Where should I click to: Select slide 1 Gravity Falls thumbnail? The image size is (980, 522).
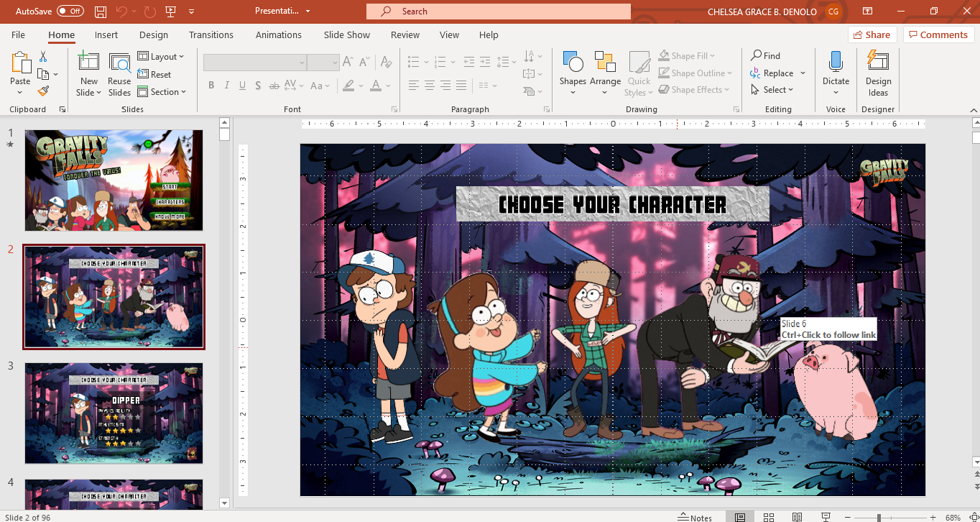click(x=114, y=180)
